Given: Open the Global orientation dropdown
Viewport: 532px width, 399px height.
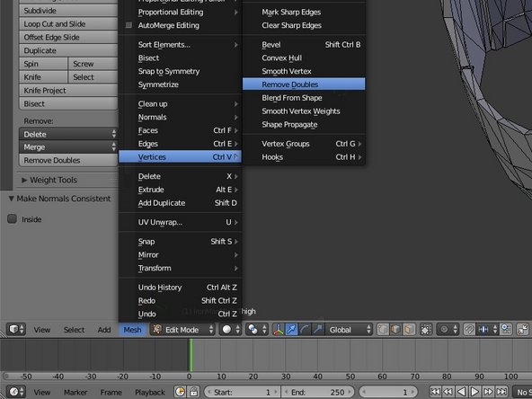Looking at the screenshot, I should click(x=349, y=330).
